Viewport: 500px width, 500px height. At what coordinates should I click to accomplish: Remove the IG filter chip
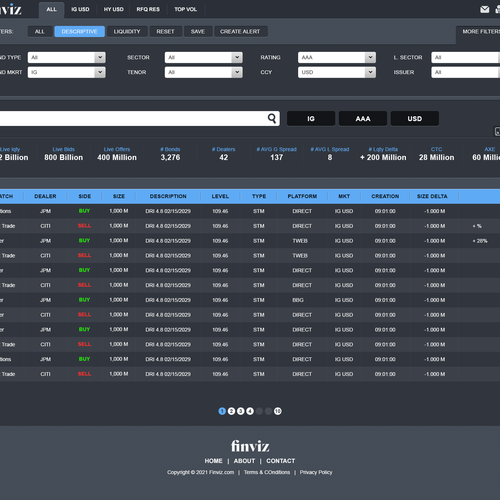[x=311, y=119]
